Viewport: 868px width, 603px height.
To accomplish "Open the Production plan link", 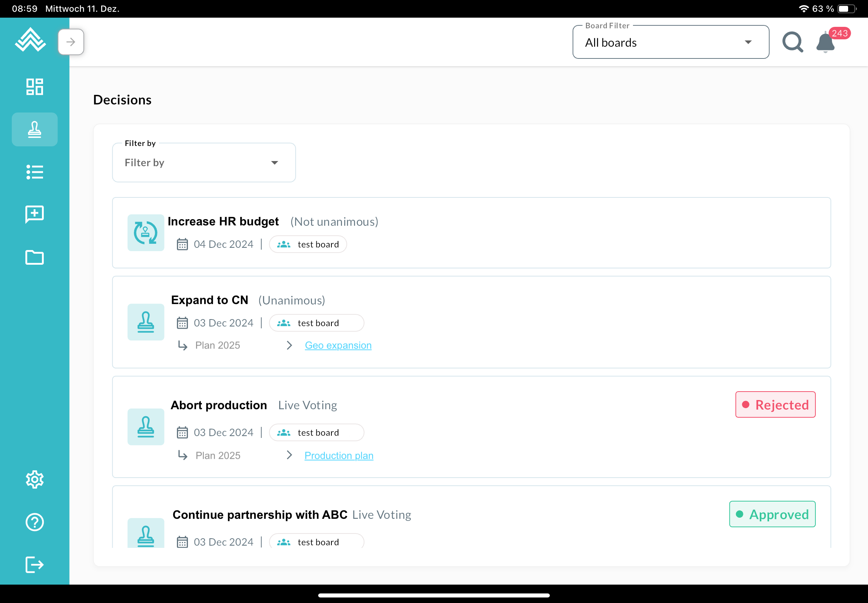I will pos(339,456).
